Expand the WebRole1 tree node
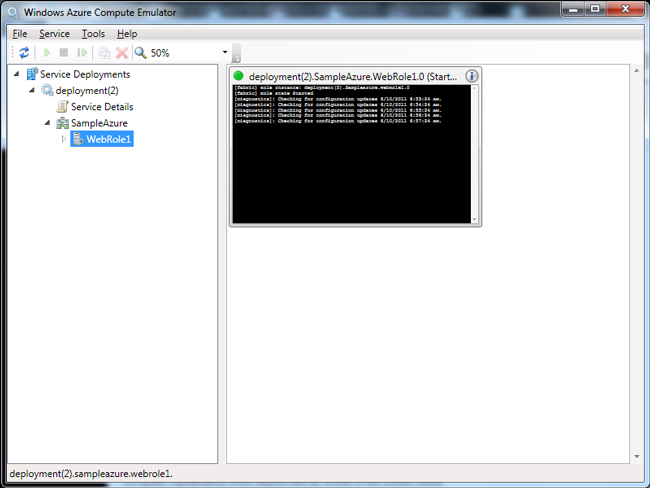The height and width of the screenshot is (488, 650). (63, 138)
